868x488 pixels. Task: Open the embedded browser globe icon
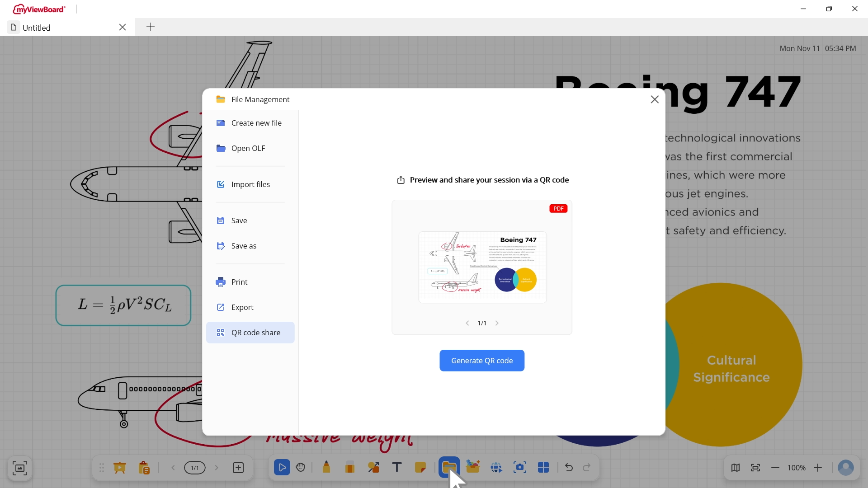coord(496,468)
